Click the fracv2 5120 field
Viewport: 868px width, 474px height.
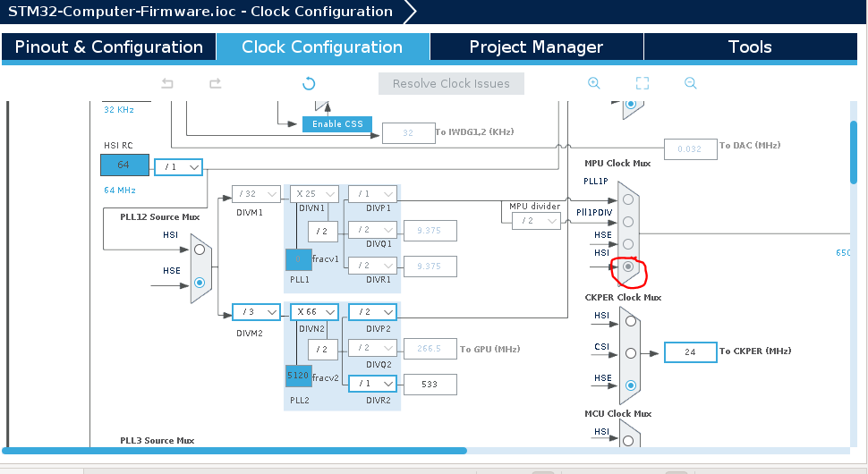(x=298, y=376)
